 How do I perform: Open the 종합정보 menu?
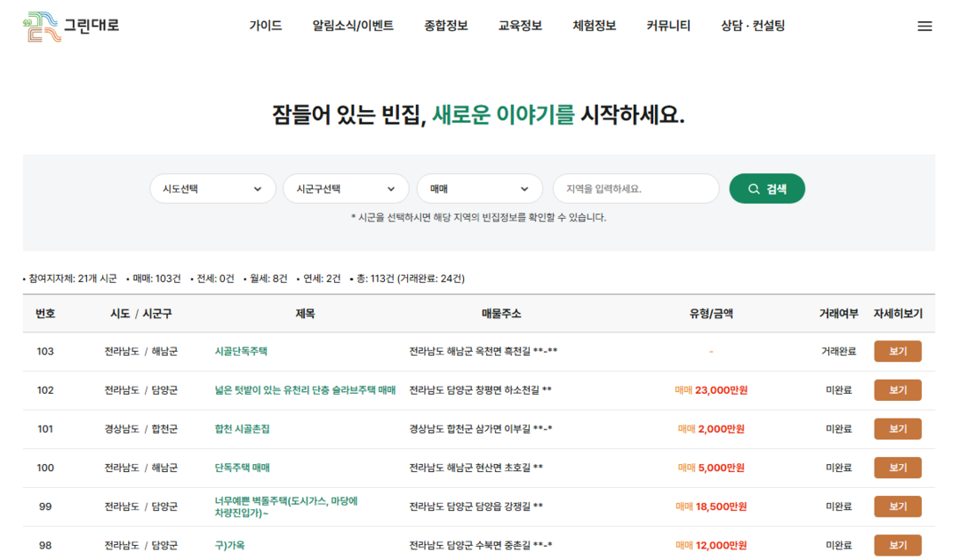tap(446, 26)
